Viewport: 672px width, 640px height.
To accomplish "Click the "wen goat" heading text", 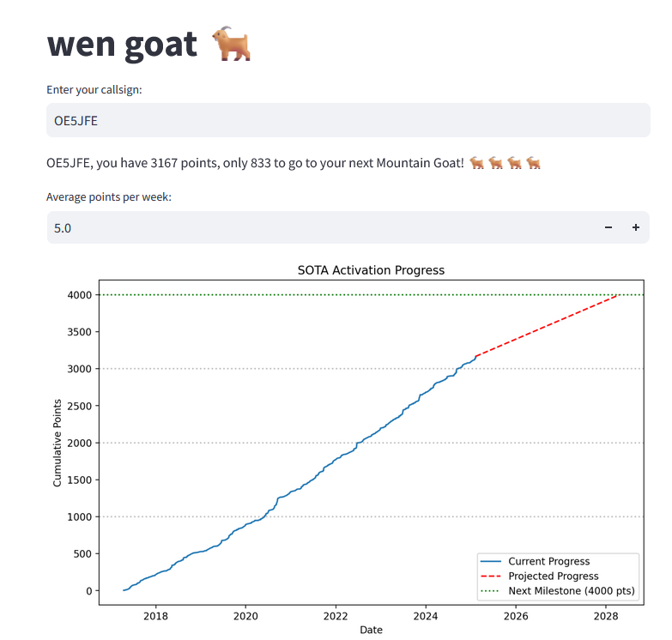I will 122,44.
